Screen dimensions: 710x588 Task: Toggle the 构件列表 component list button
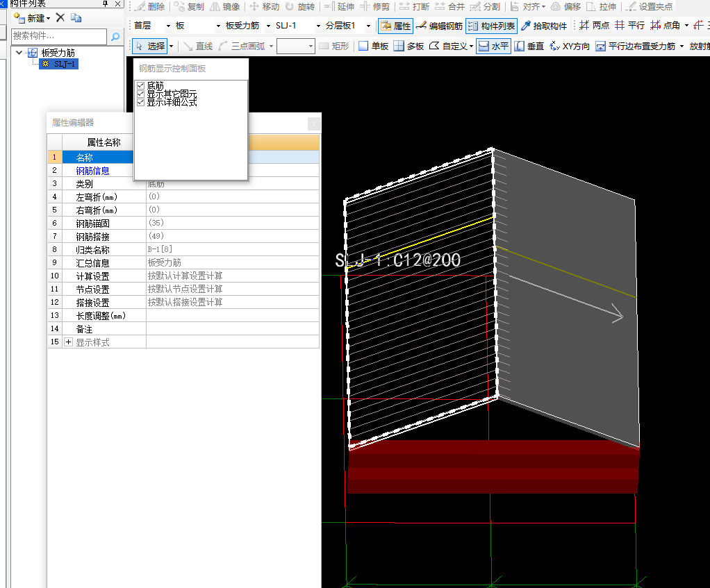(491, 26)
